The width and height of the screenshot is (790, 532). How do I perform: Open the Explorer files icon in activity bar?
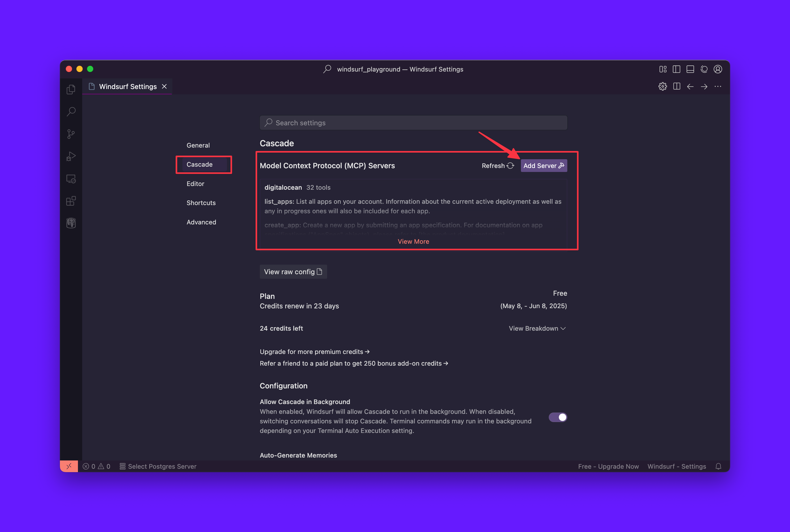click(x=71, y=89)
